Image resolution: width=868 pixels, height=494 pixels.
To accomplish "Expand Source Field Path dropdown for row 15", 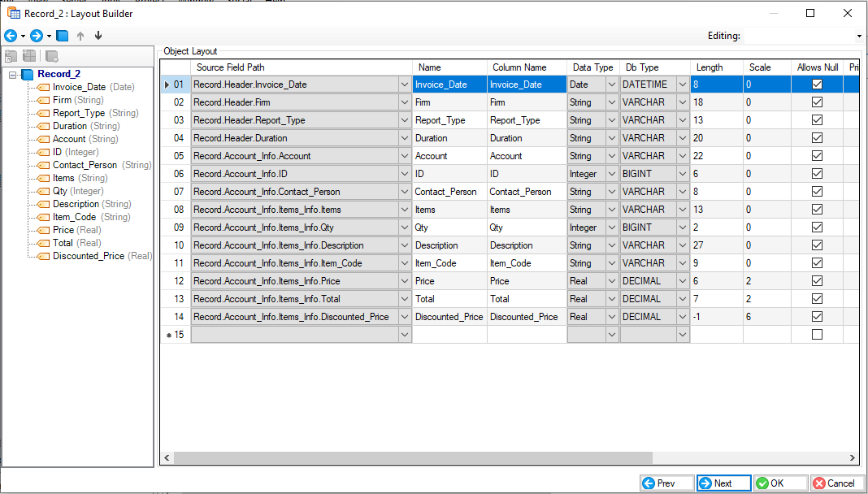I will (x=405, y=335).
